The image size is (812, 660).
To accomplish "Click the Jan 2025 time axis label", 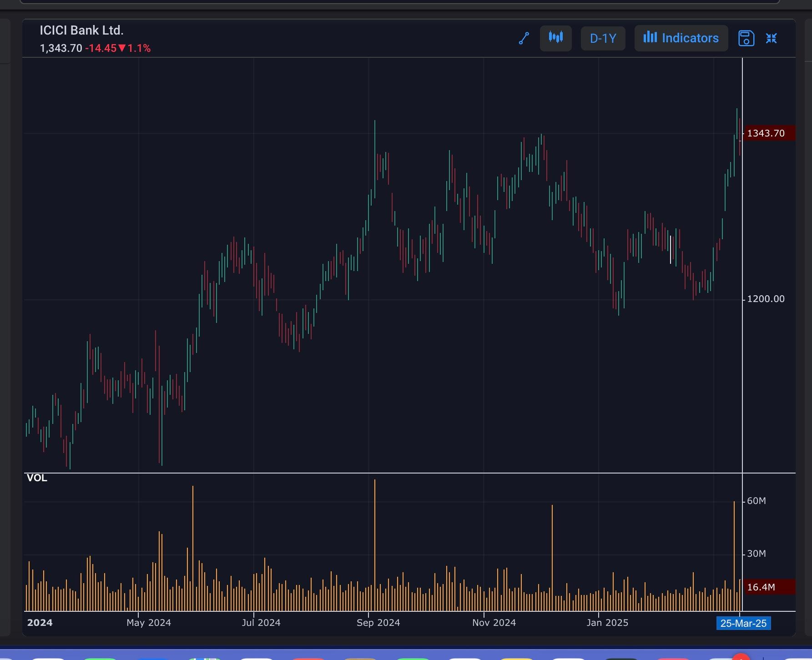I will click(x=607, y=623).
